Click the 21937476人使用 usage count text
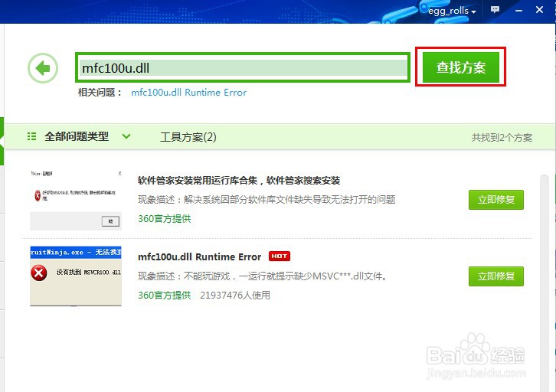 235,296
